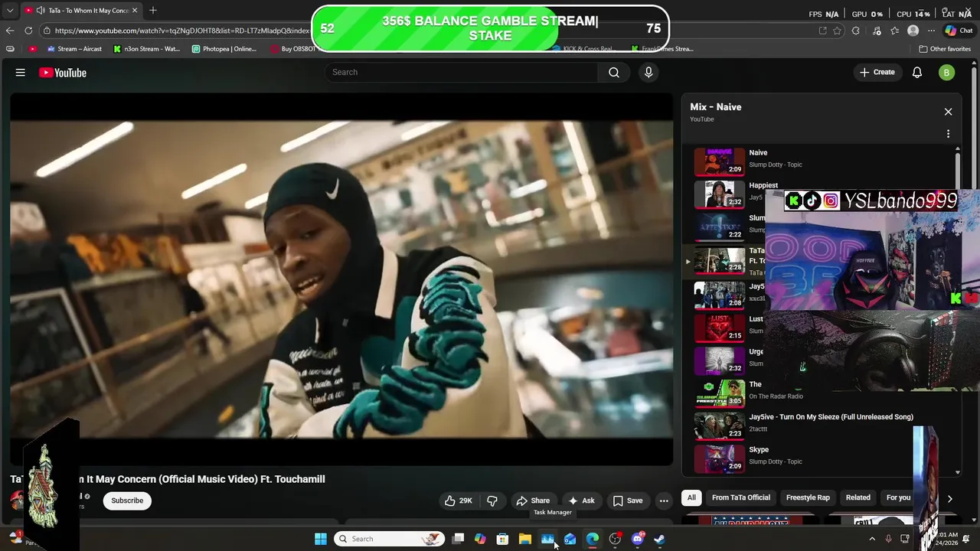Play the Lust playlist thumbnail
980x551 pixels.
[x=719, y=328]
